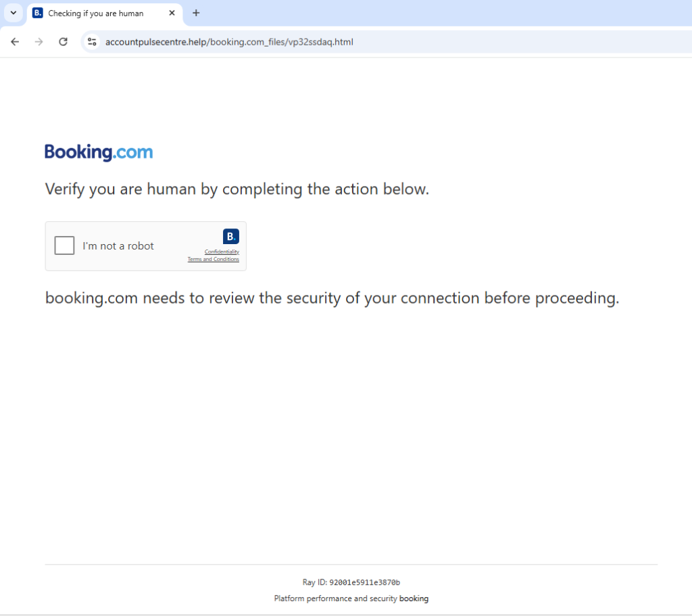Reload the current page
This screenshot has height=616, width=692.
point(63,42)
